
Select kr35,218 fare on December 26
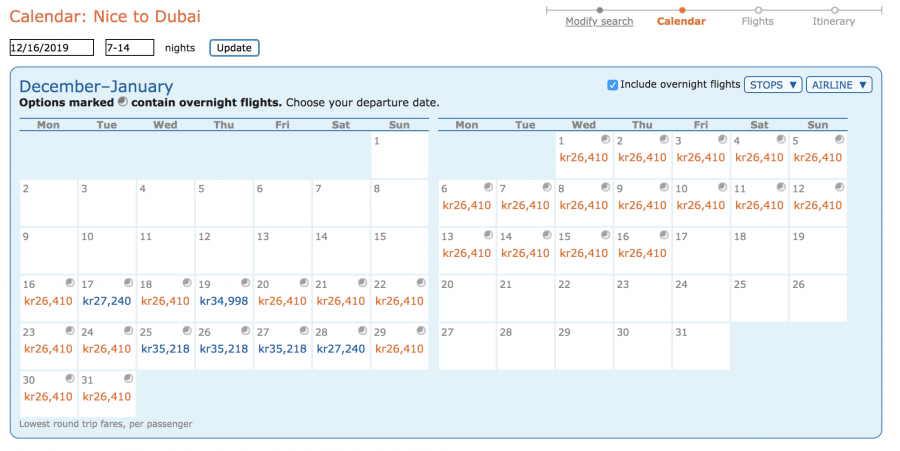[224, 349]
